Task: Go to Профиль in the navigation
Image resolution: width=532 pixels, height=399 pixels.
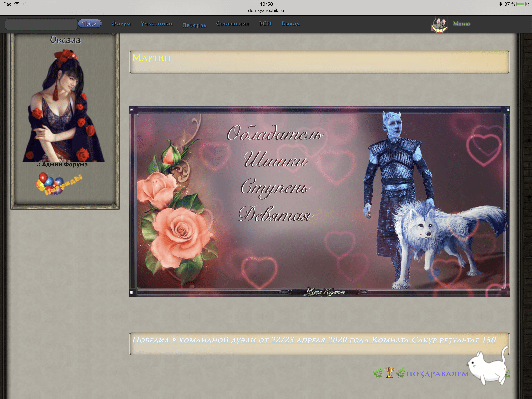Action: (194, 25)
